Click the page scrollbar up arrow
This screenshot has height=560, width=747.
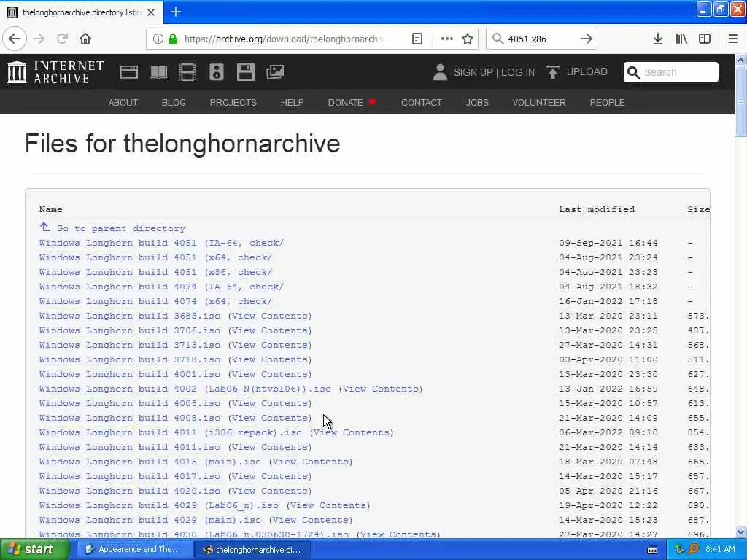coord(741,60)
